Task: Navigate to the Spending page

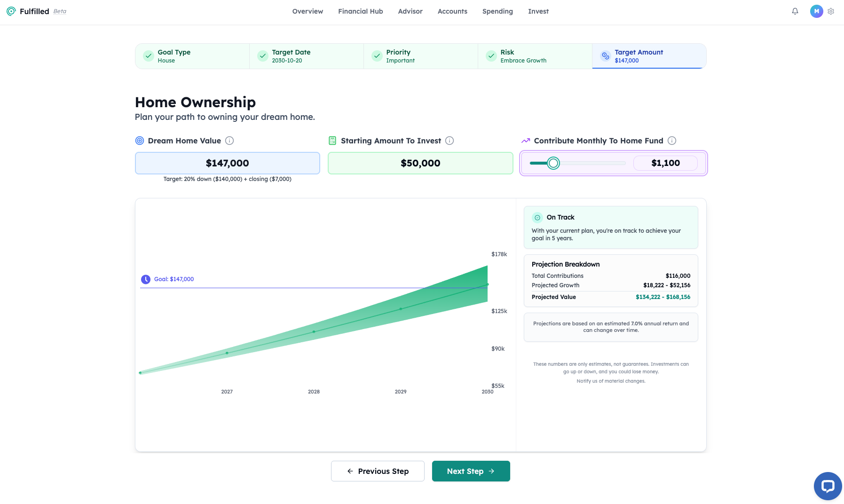Action: [497, 11]
